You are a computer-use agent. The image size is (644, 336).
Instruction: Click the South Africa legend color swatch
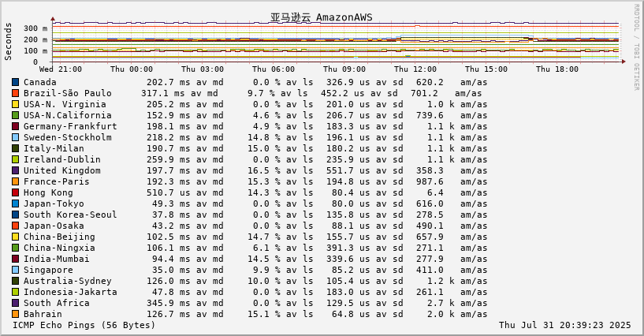coord(16,303)
